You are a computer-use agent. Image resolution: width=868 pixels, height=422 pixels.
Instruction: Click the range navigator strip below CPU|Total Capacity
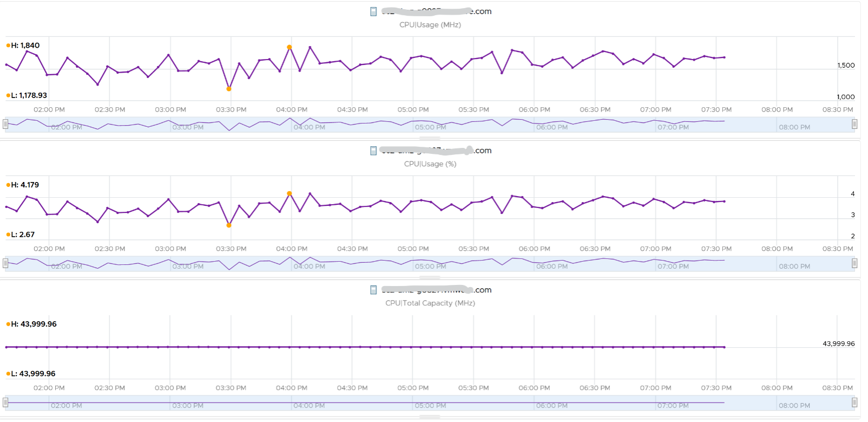coord(430,403)
